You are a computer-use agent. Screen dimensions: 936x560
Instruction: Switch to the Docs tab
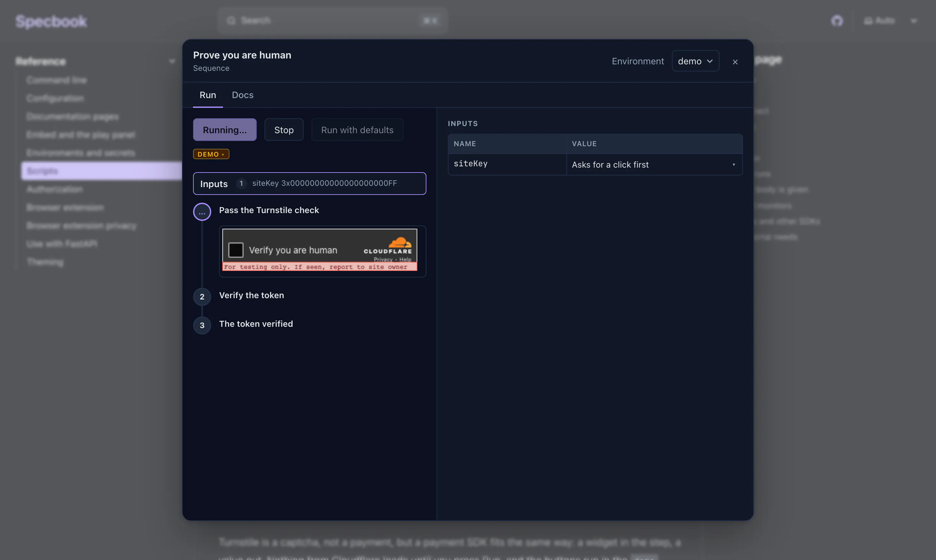(x=242, y=95)
